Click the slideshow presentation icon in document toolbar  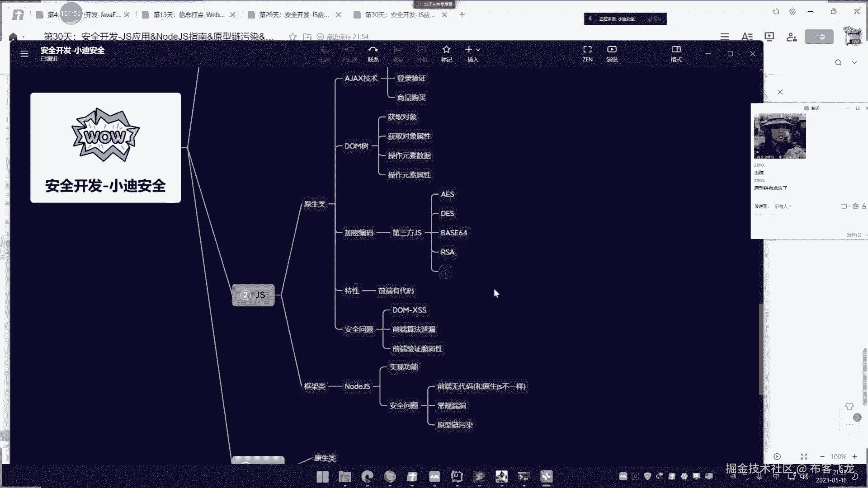769,37
